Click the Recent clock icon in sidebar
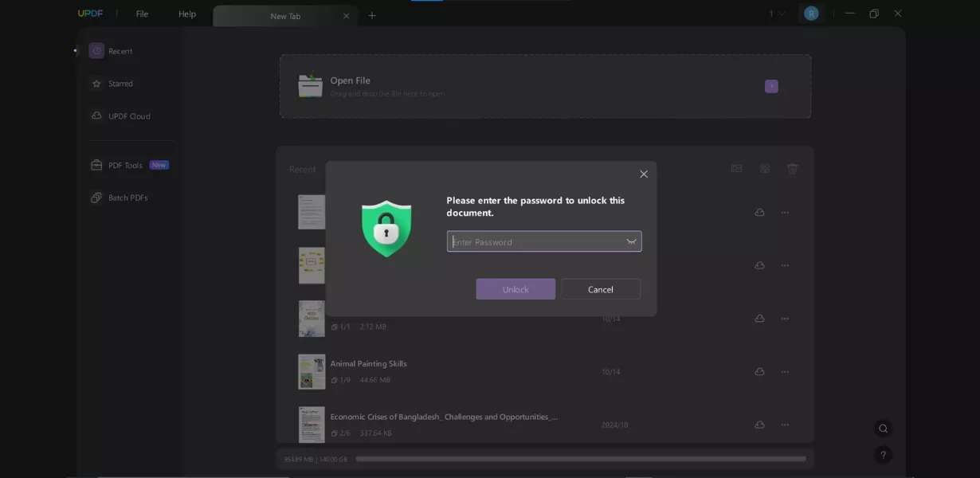980x478 pixels. point(96,51)
